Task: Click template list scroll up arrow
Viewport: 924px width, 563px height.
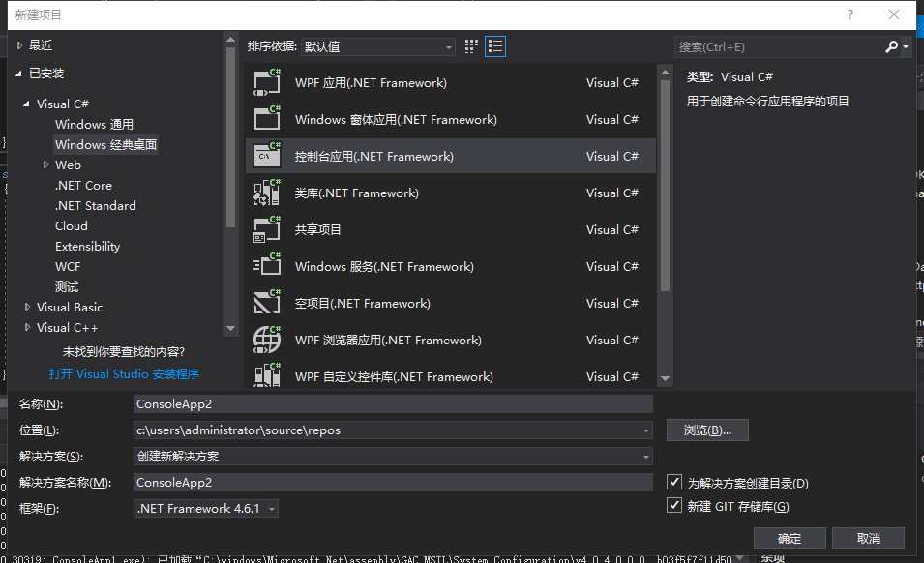Action: pos(666,73)
